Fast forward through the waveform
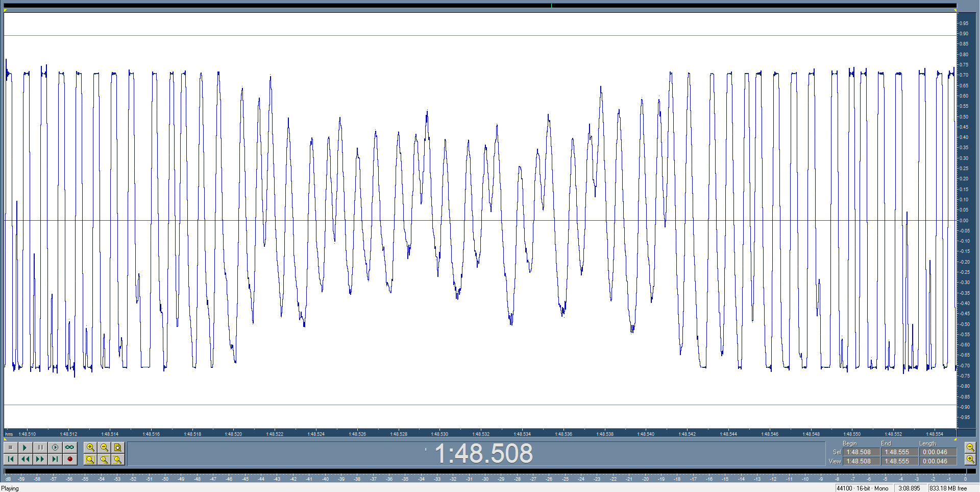The width and height of the screenshot is (980, 492). (x=40, y=459)
